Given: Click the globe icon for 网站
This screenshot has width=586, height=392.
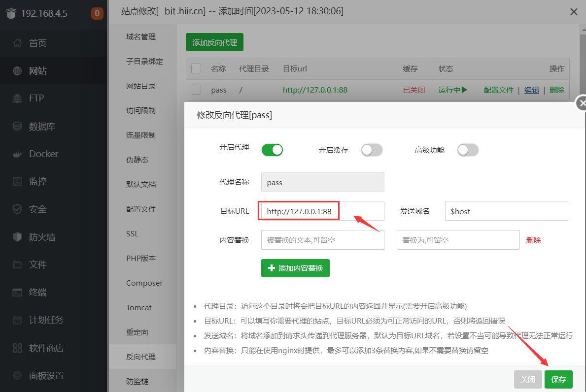Looking at the screenshot, I should (x=17, y=71).
